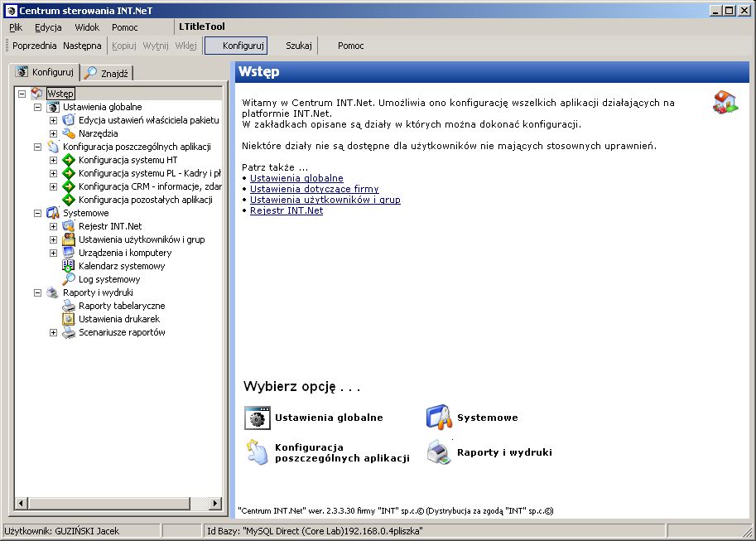Click the Systemowe icon in tree

[x=53, y=213]
